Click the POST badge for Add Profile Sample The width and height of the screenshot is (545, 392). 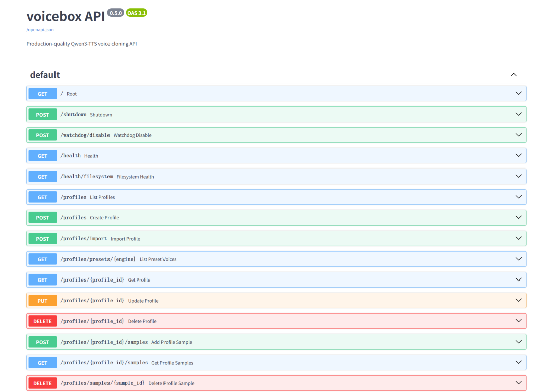pos(42,342)
